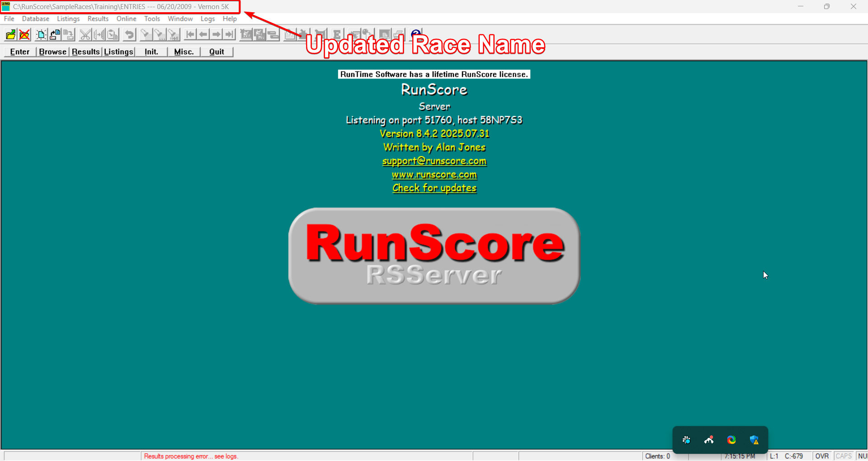Click the lifetime RunScore license banner text

(x=434, y=74)
